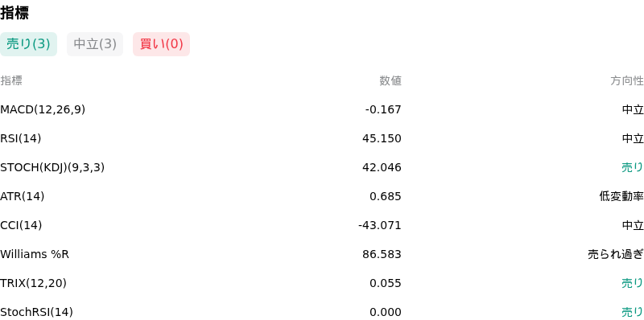The height and width of the screenshot is (320, 644).
Task: Select the Williams %R indicator
Action: [x=35, y=254]
